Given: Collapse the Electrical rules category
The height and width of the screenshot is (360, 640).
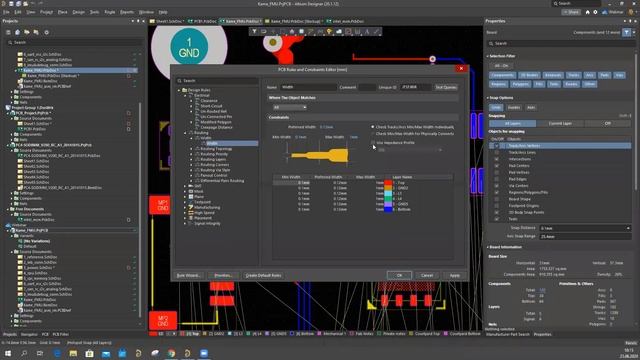Looking at the screenshot, I should (x=185, y=95).
